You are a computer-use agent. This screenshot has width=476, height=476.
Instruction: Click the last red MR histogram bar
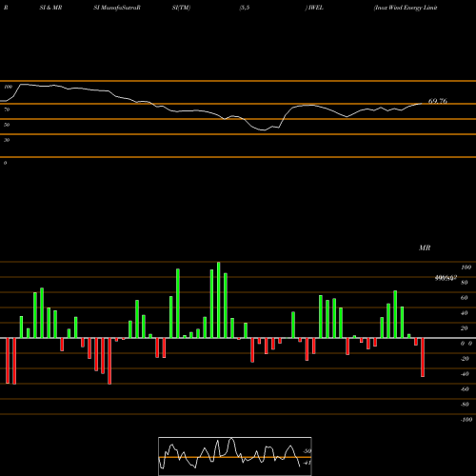(x=423, y=357)
